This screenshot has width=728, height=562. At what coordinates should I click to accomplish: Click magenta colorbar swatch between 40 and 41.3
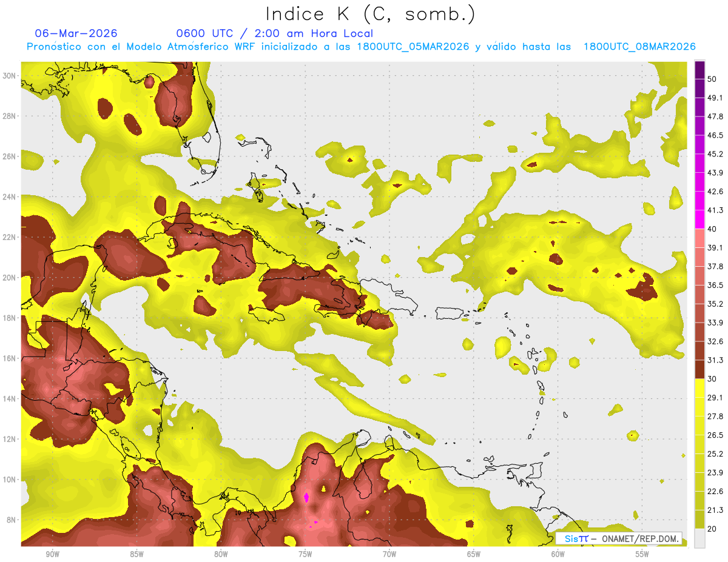point(699,219)
